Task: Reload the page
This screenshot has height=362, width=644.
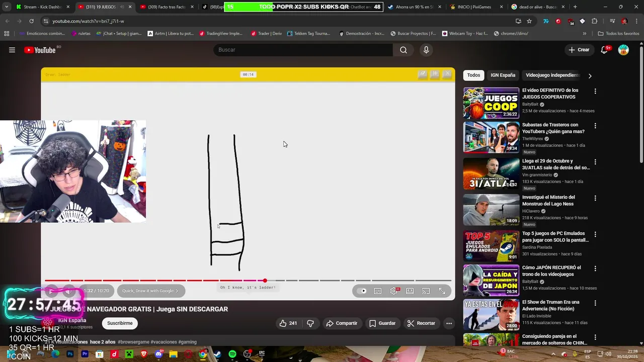Action: pyautogui.click(x=31, y=21)
